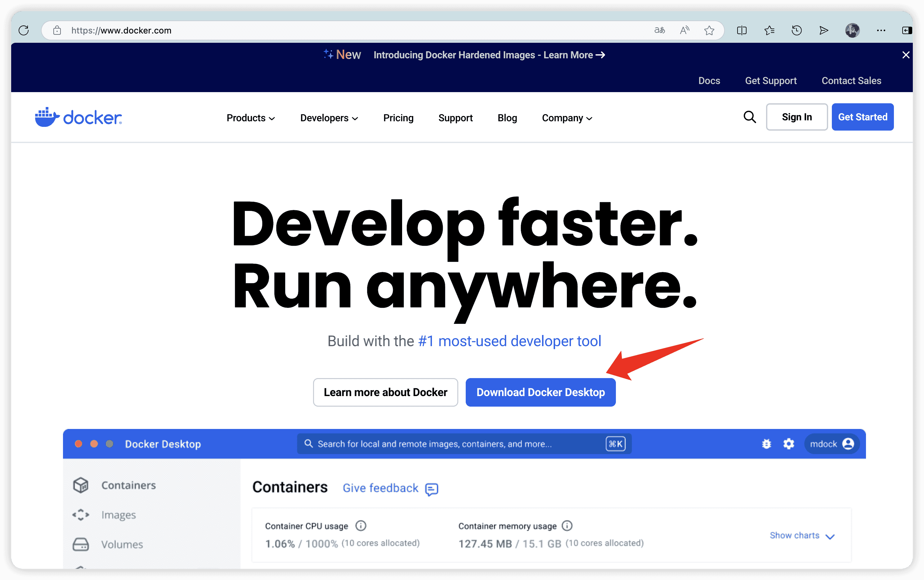The height and width of the screenshot is (580, 924).
Task: Select the Images icon in sidebar
Action: pyautogui.click(x=81, y=515)
